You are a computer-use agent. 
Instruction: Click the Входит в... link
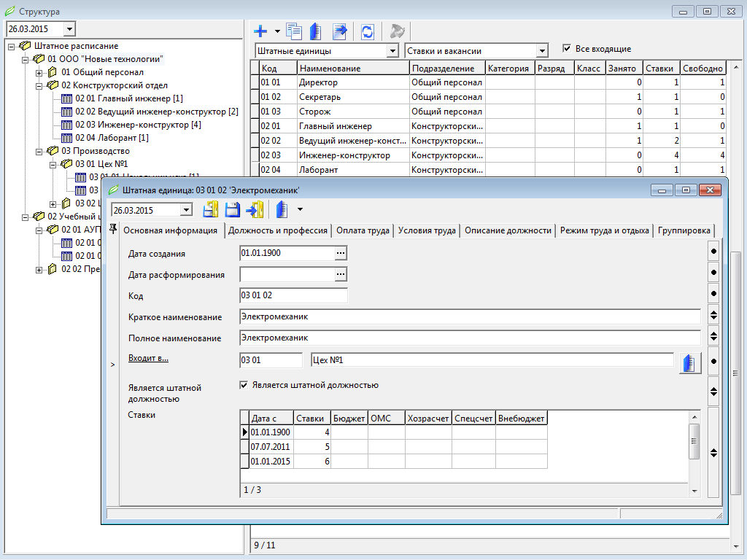(x=148, y=358)
